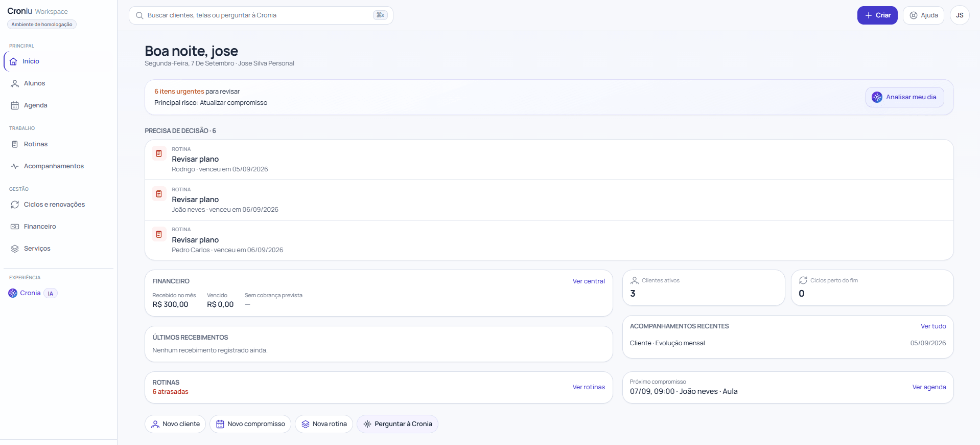Click the Cliente · Evolução mensal entry
The image size is (980, 445).
[x=787, y=343]
